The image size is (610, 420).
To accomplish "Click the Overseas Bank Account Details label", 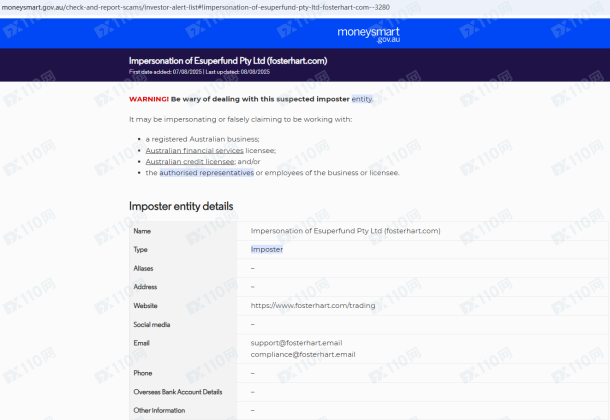I will 178,392.
